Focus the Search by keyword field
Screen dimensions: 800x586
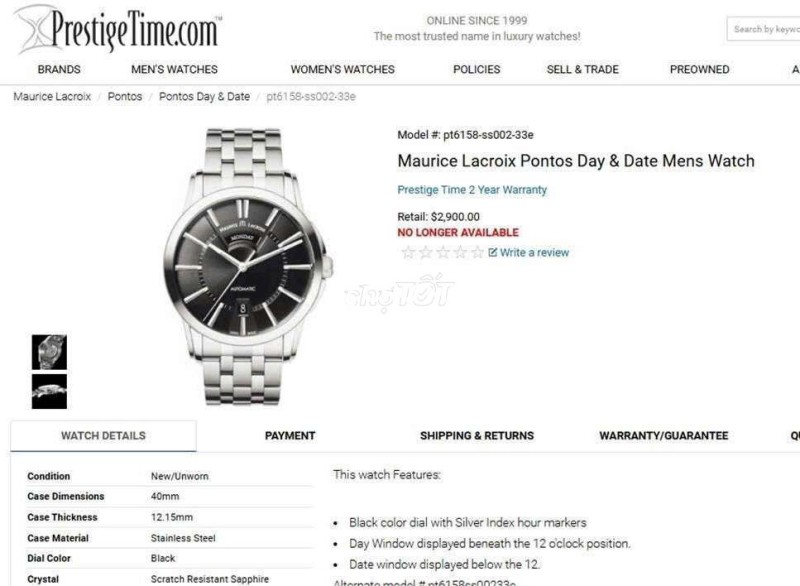click(764, 29)
